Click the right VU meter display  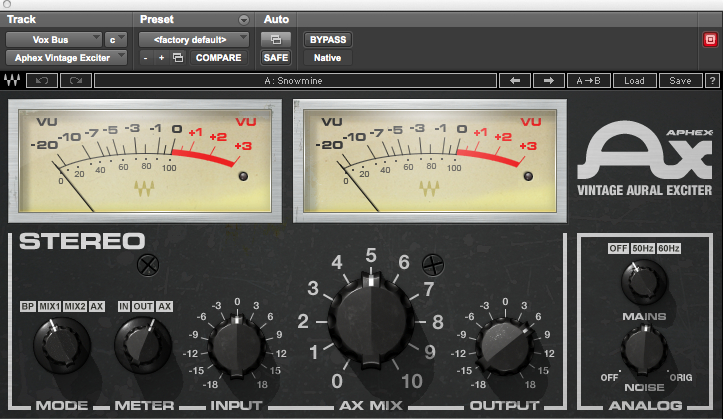[x=430, y=161]
